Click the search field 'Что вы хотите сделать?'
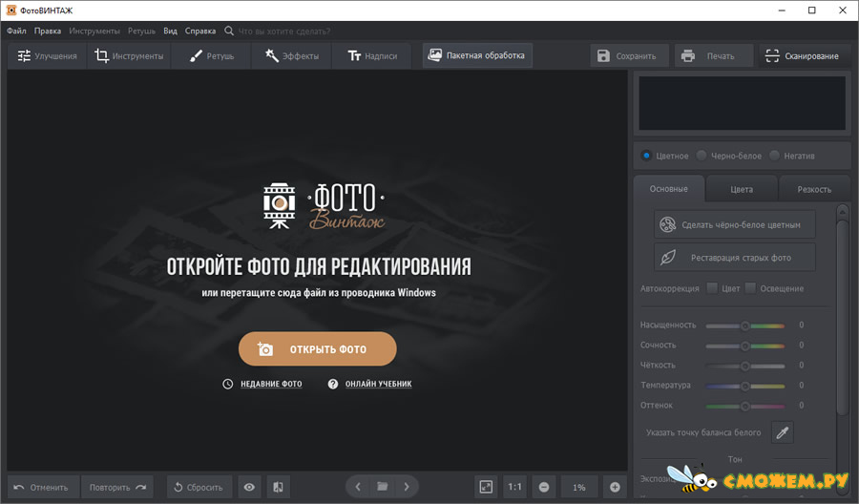Viewport: 859px width, 504px height. click(x=283, y=31)
